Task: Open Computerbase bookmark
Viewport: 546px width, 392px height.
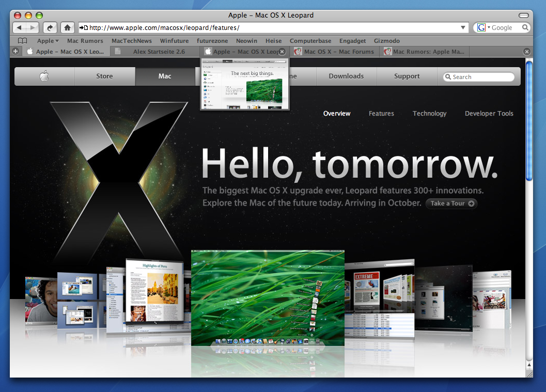Action: pos(310,41)
